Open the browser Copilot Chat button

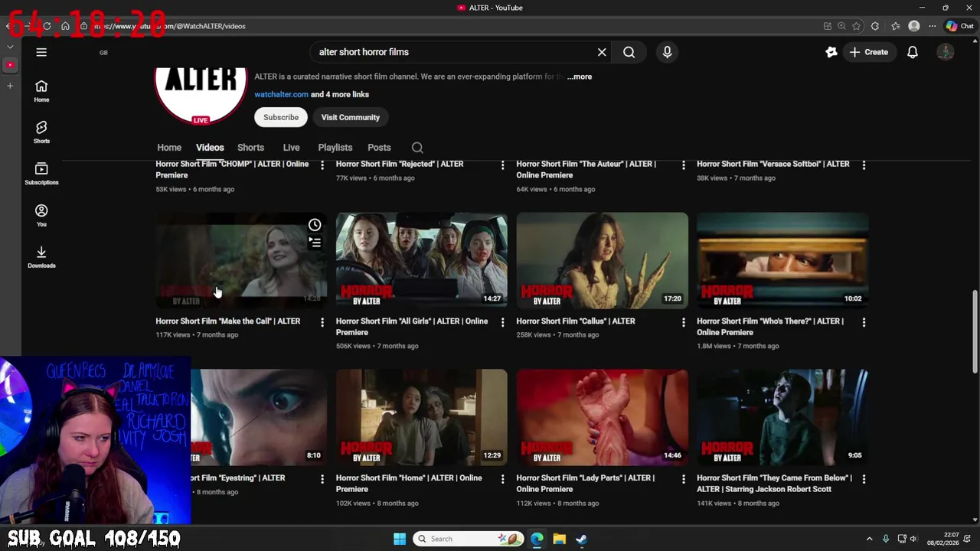coord(959,26)
